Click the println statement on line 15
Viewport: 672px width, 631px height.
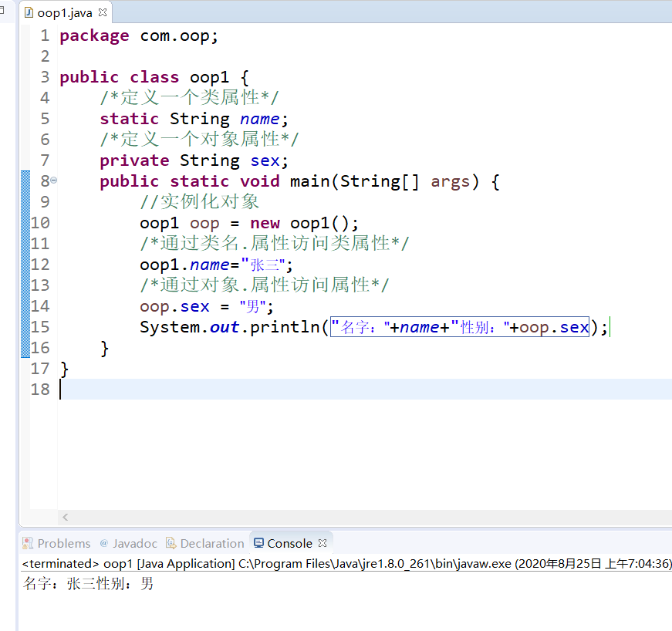(x=373, y=327)
